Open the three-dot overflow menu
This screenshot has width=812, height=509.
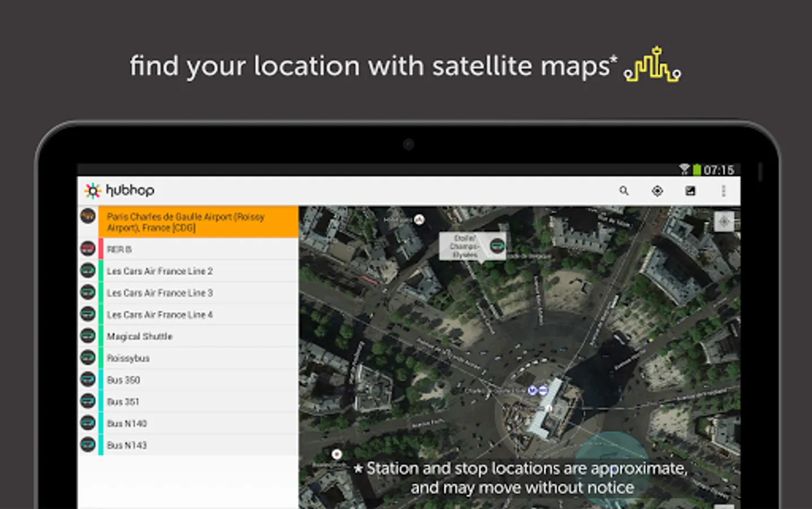723,191
